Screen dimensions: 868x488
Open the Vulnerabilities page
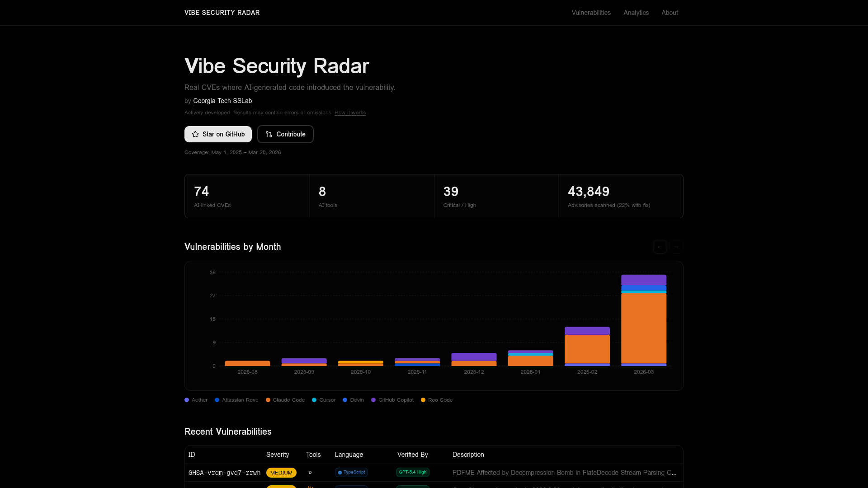[591, 13]
